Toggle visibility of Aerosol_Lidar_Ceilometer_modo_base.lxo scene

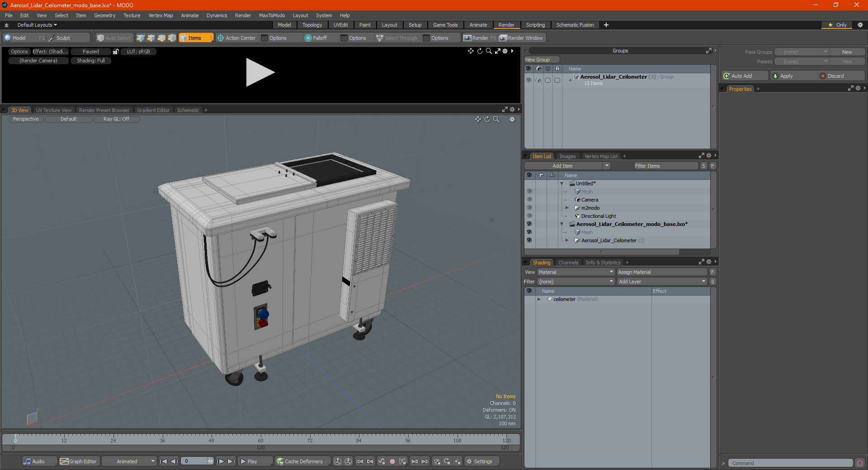(x=529, y=224)
